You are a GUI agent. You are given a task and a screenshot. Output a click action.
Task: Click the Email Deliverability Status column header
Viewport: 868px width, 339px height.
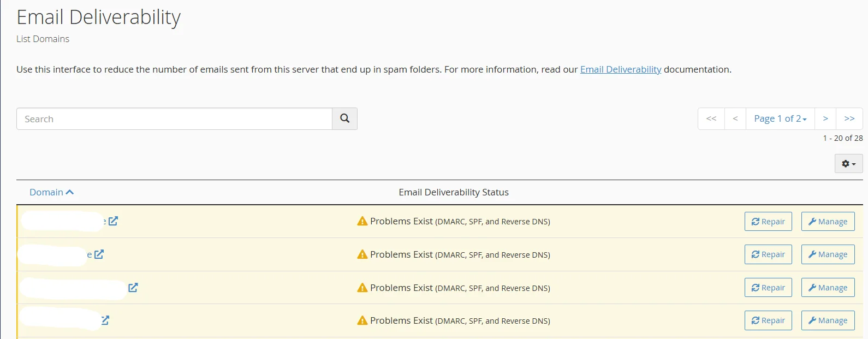click(x=454, y=192)
